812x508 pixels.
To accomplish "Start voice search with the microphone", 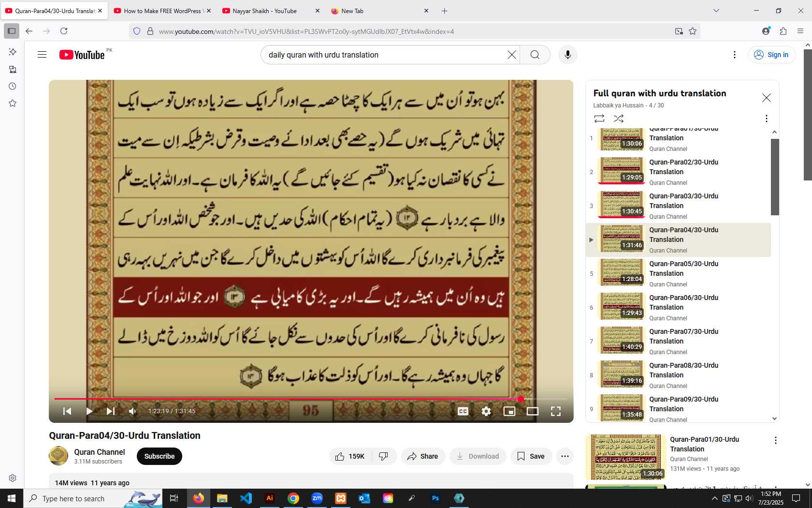I will click(x=568, y=55).
